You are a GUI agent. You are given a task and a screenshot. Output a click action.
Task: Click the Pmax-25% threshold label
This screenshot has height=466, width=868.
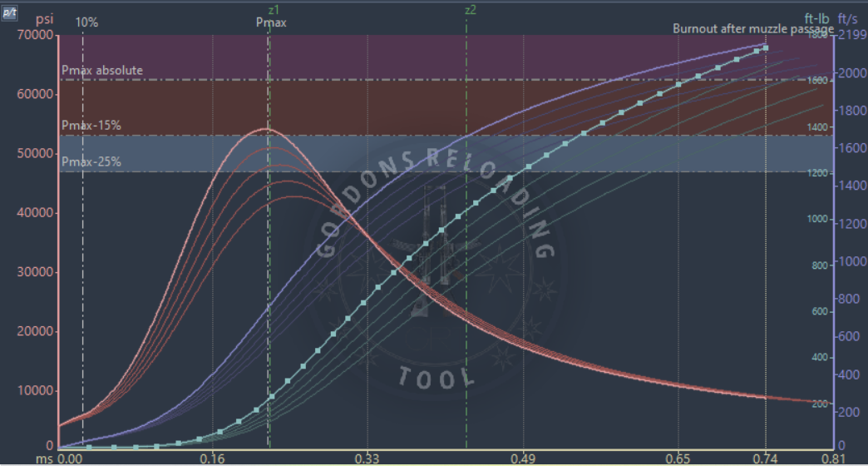click(91, 161)
